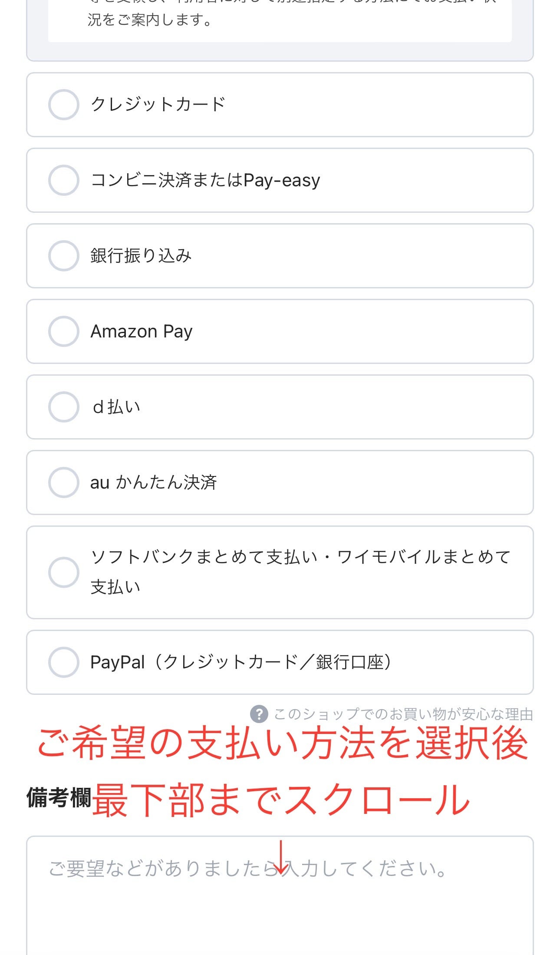
Task: Pick the Amazon Pay radio button
Action: tap(63, 331)
